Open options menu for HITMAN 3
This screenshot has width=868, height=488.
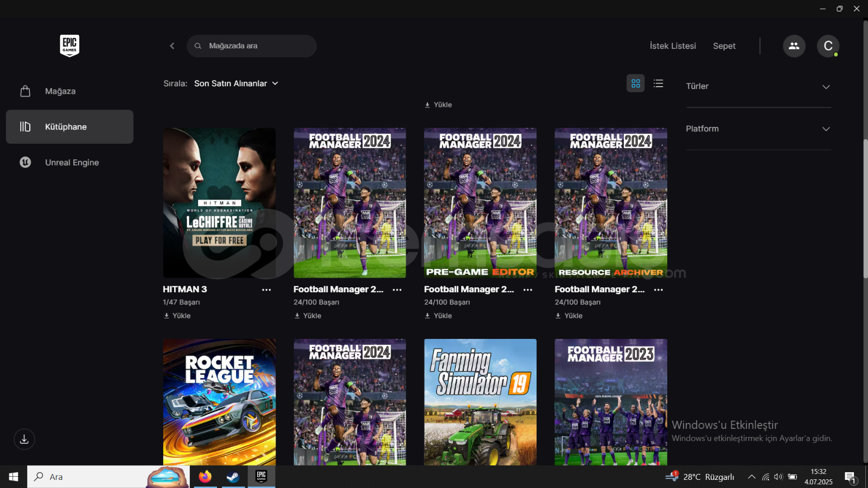[266, 290]
